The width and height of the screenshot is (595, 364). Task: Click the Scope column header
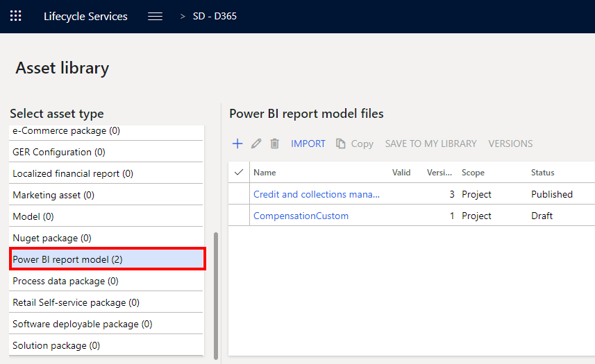473,173
